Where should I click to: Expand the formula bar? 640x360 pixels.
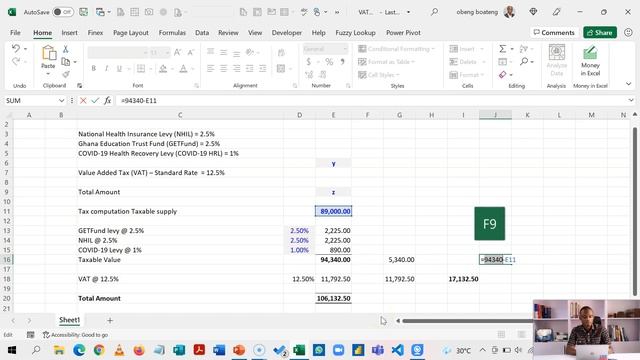coord(631,100)
